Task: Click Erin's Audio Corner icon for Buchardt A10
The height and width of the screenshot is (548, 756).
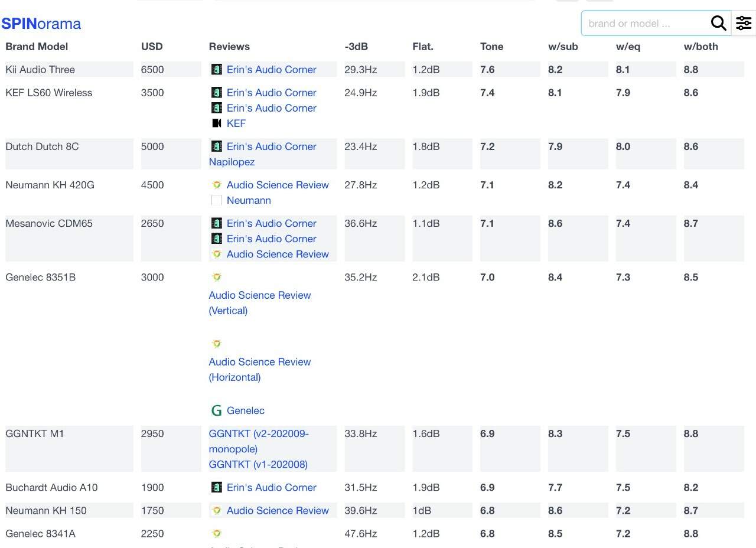Action: 217,488
